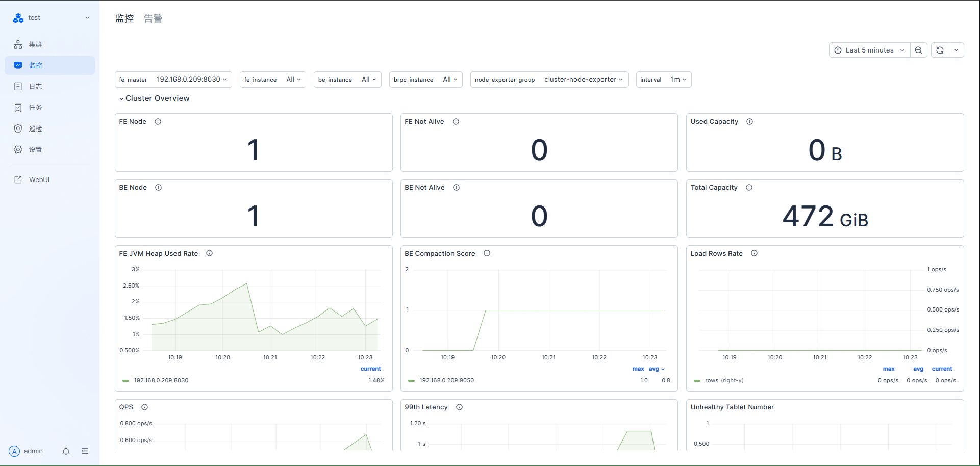Screen dimensions: 980x466
Task: Sort BE Compaction legend by avg
Action: coord(654,369)
